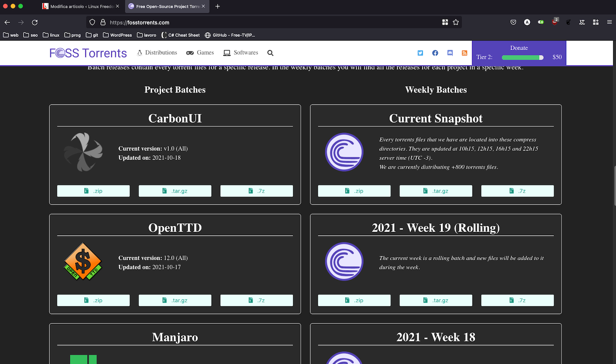Screen dimensions: 616x364
Task: Open the Discord icon next to Facebook
Action: (450, 53)
